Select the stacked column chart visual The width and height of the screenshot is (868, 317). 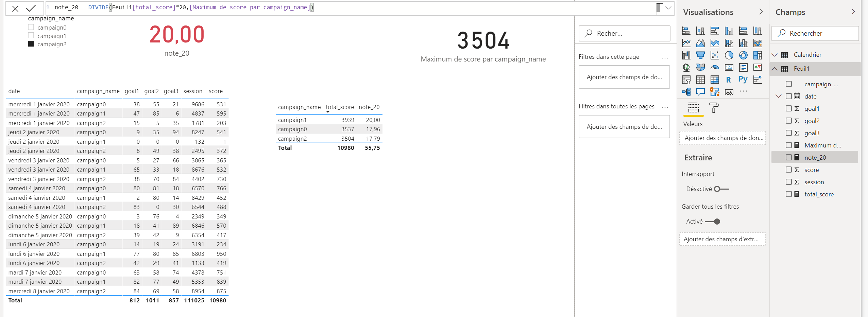tap(700, 31)
